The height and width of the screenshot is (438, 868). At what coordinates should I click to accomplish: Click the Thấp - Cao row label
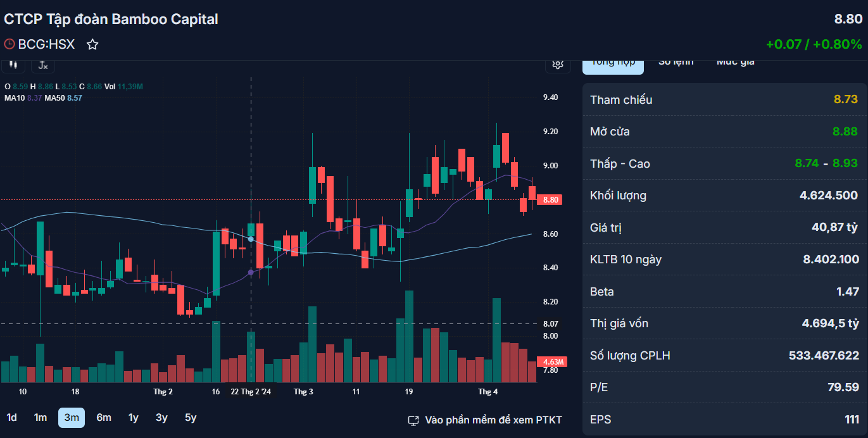point(620,164)
